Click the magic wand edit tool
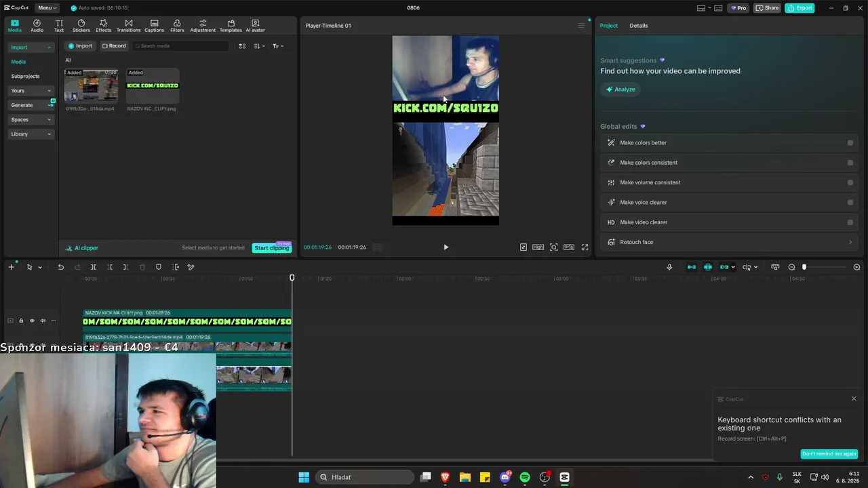Image resolution: width=868 pixels, height=488 pixels. pyautogui.click(x=191, y=267)
